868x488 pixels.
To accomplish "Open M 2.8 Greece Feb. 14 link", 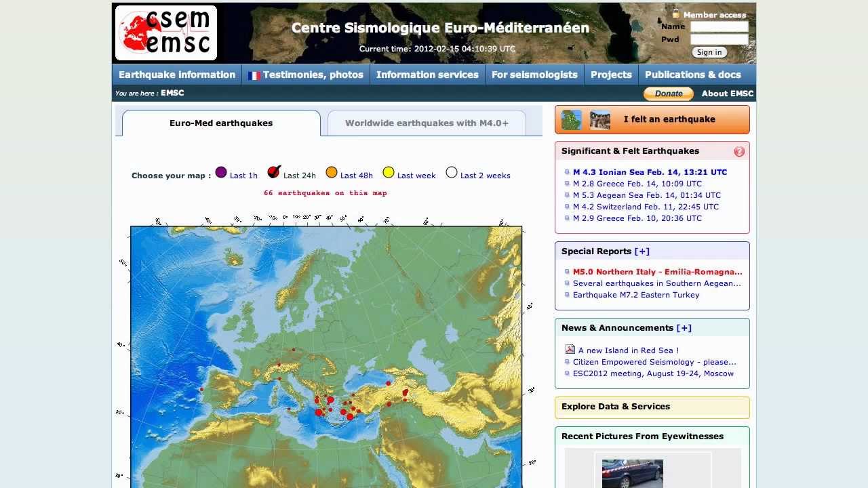I will point(637,184).
